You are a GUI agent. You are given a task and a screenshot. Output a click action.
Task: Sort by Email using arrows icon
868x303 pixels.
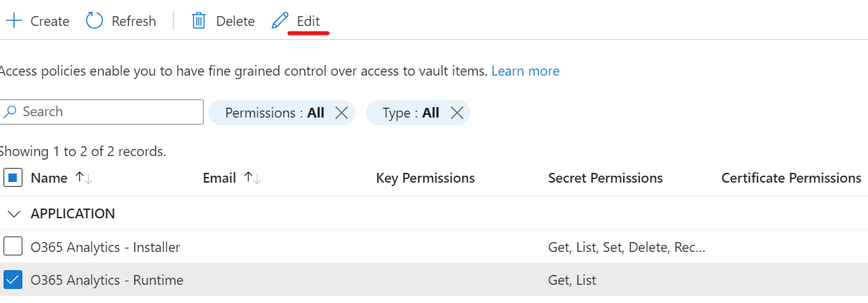pyautogui.click(x=252, y=178)
